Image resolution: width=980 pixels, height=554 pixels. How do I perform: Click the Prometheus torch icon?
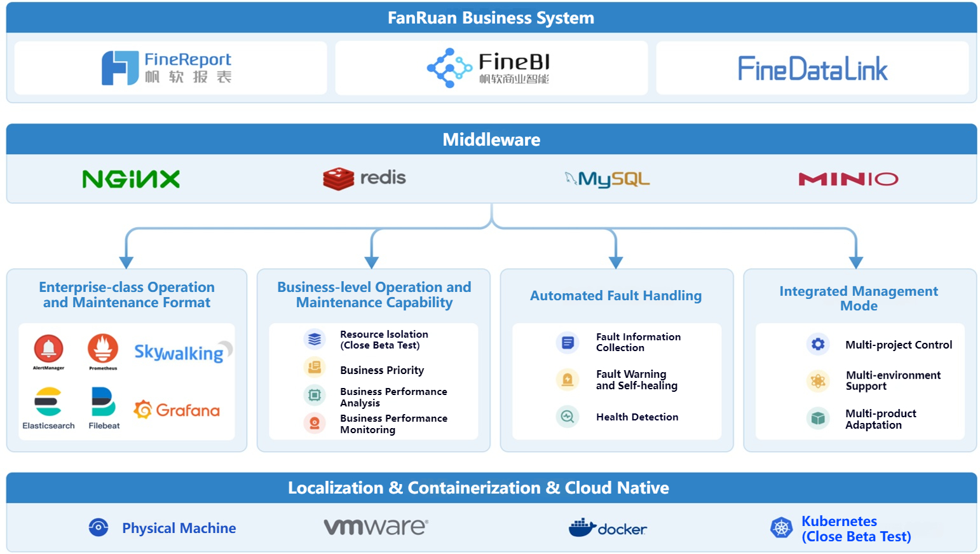click(103, 348)
